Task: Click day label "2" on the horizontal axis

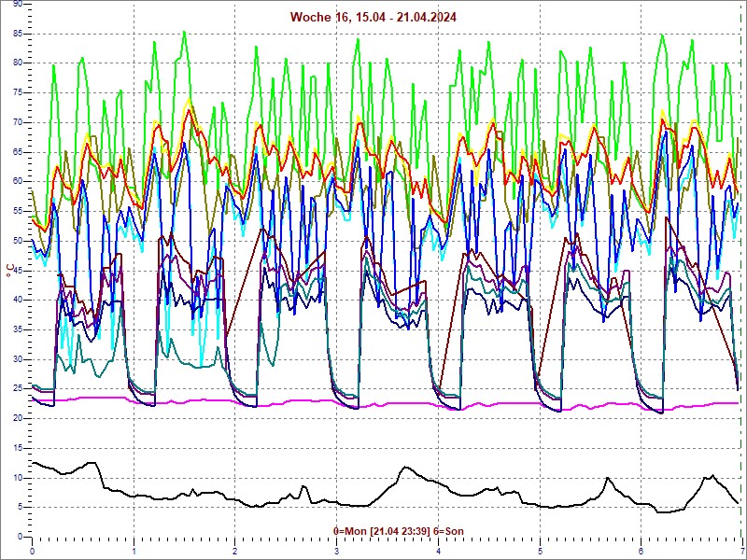Action: [235, 552]
